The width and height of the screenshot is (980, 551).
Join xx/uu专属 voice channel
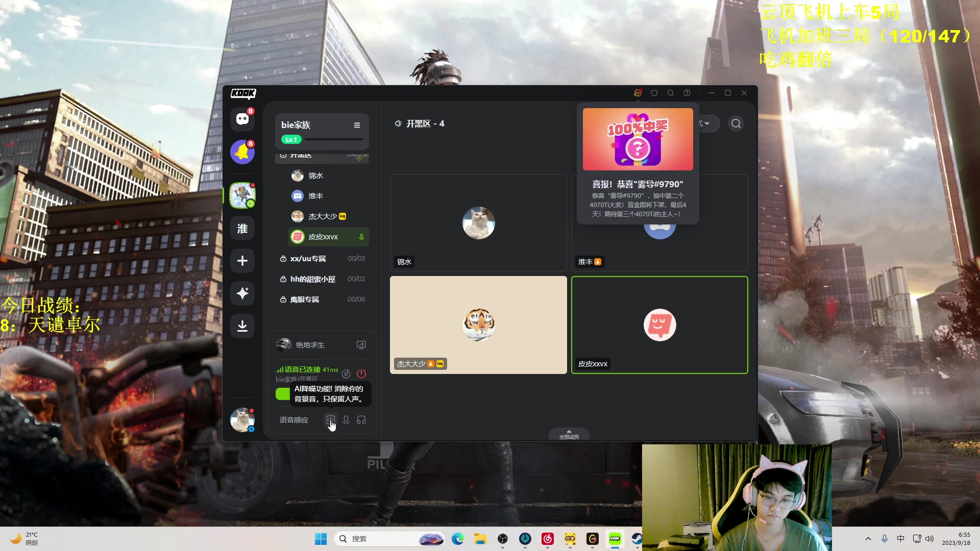[308, 259]
